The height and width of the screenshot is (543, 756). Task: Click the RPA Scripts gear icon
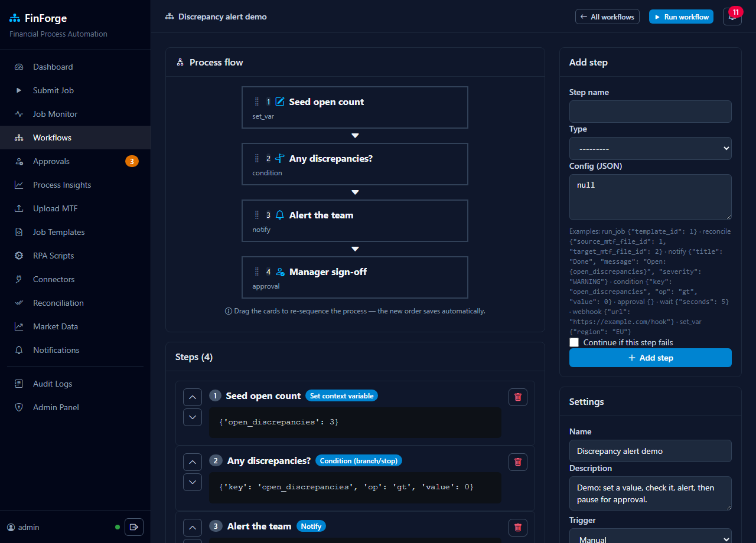coord(19,256)
